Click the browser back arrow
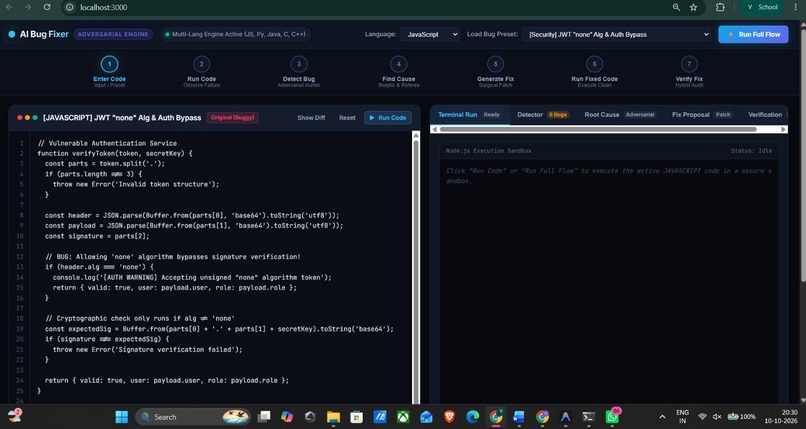806x429 pixels. coord(9,7)
